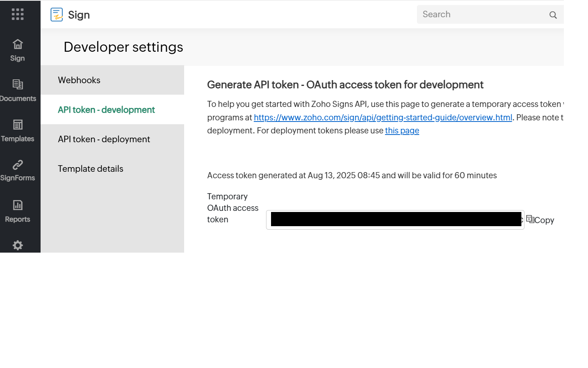Click the Sign product name text

point(79,15)
